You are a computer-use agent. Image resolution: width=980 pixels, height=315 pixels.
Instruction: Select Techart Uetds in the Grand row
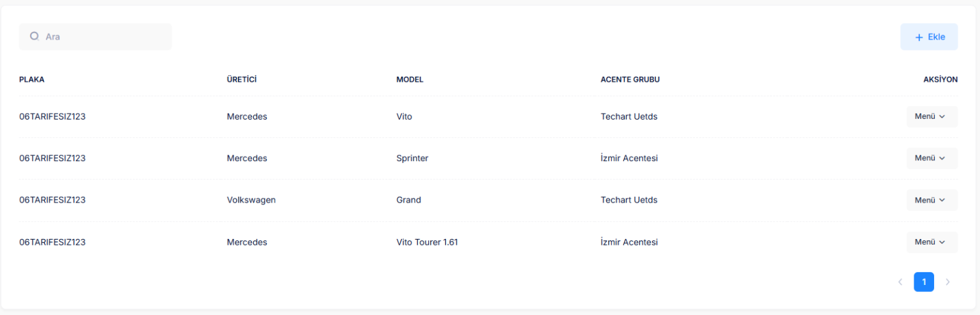[628, 200]
